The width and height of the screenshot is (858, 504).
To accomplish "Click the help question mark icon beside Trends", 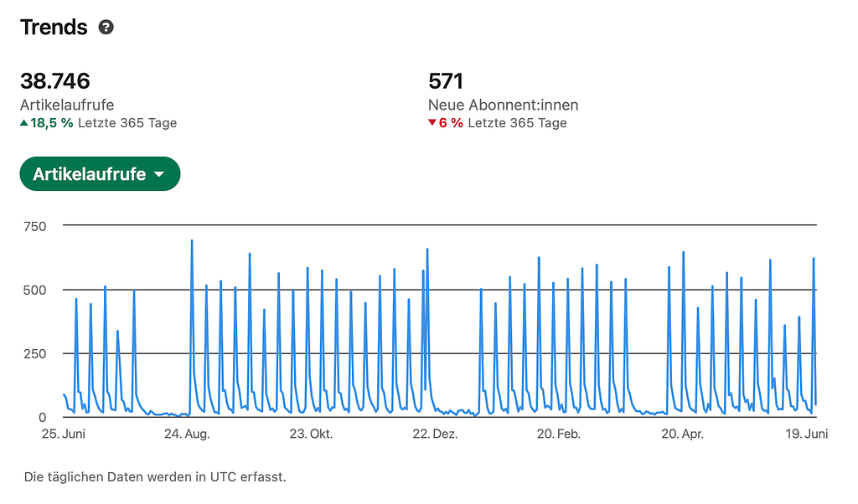I will click(x=106, y=27).
